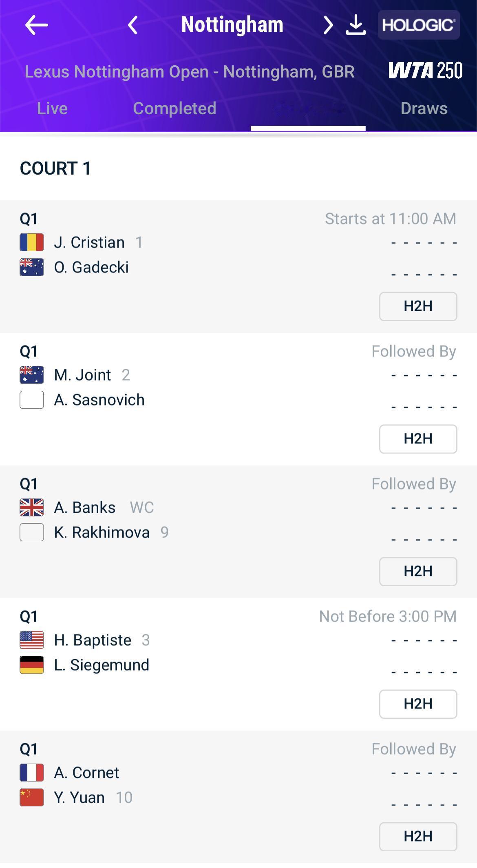Open the Draws tab

point(424,108)
